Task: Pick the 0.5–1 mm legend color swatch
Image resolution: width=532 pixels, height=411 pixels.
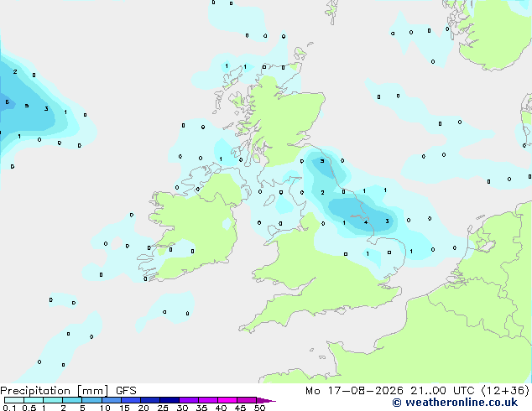Action: click(x=34, y=400)
